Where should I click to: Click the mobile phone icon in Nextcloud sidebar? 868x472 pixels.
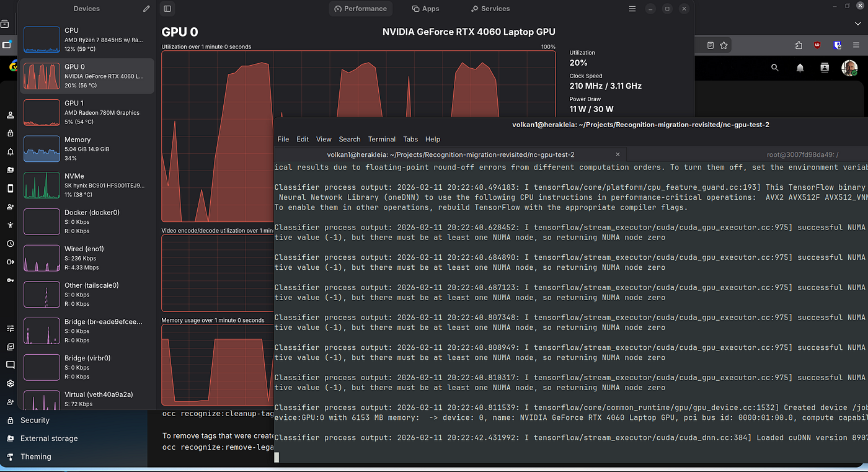10,188
